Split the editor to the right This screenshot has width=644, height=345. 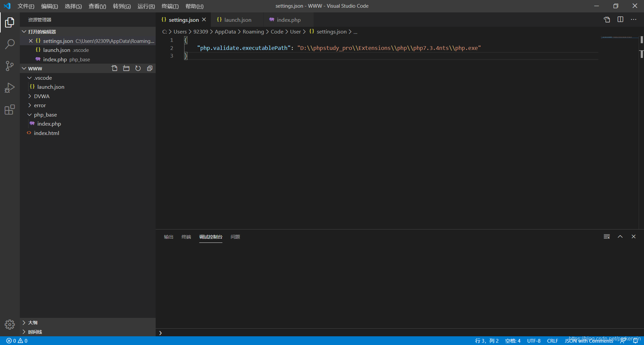click(x=621, y=20)
